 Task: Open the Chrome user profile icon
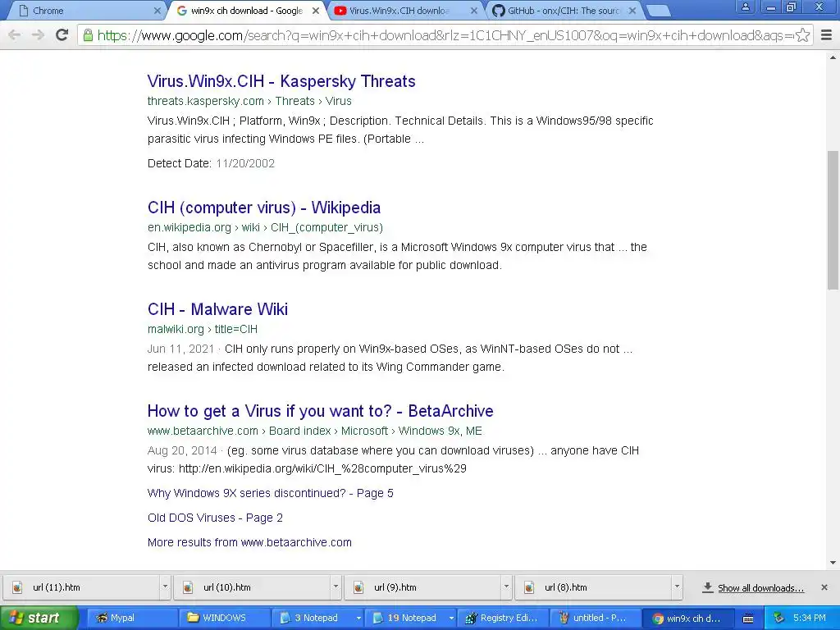[x=745, y=7]
